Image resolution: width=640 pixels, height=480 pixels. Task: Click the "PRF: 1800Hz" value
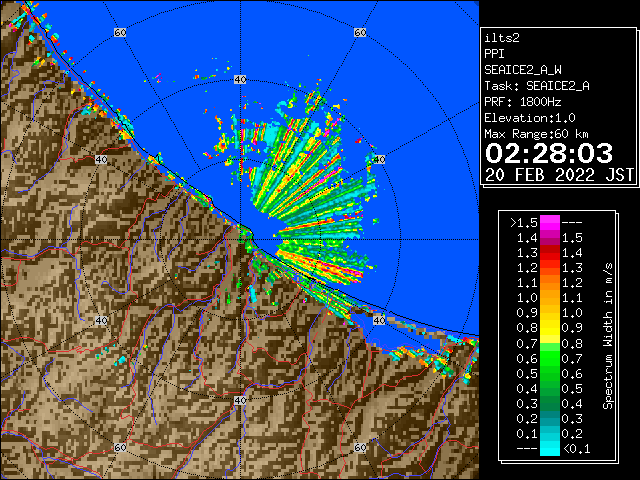[522, 102]
